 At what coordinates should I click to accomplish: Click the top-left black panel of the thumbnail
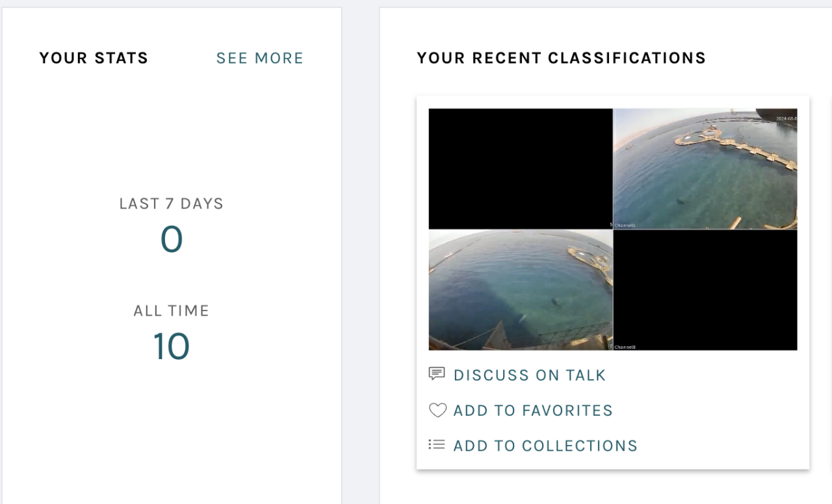tap(520, 168)
